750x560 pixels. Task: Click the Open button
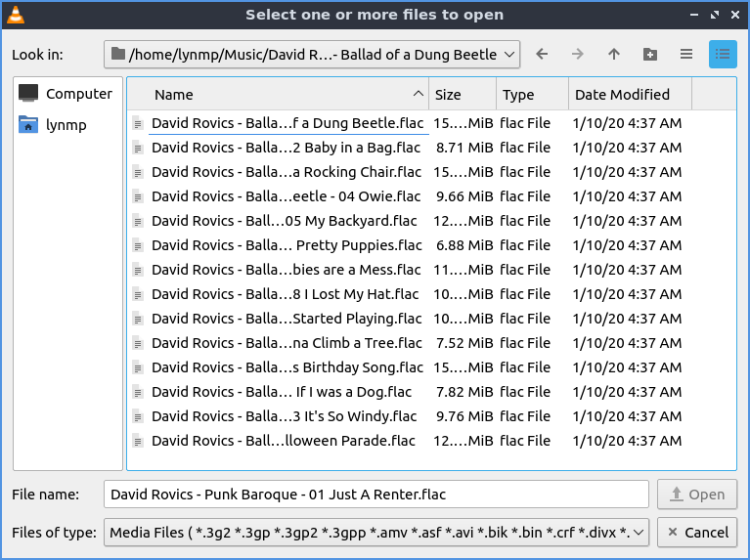697,495
